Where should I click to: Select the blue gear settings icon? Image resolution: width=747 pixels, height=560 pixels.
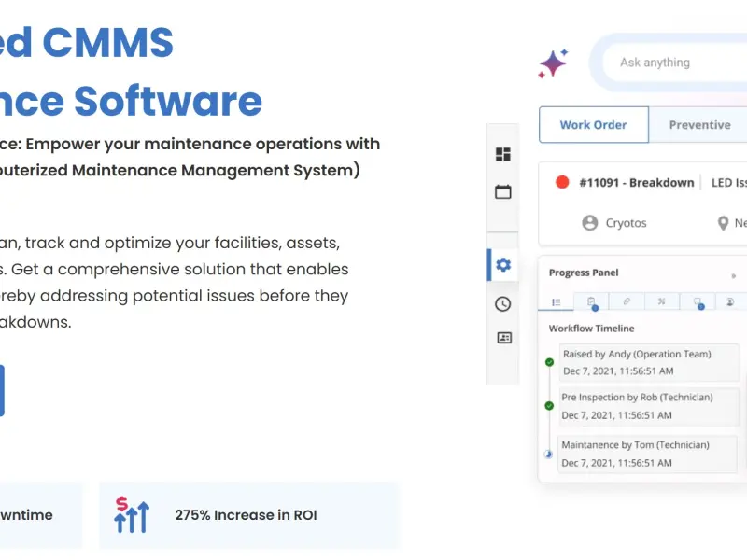tap(503, 265)
